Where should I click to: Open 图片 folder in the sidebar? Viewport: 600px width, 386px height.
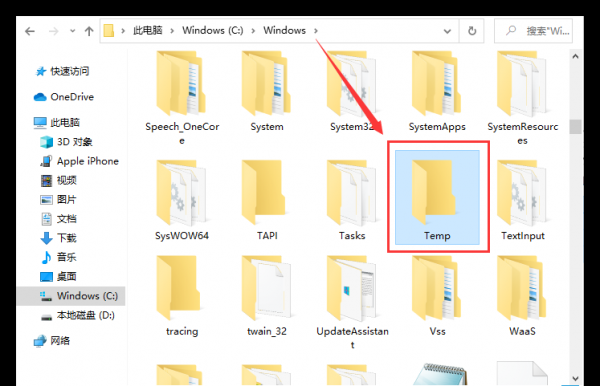[59, 200]
